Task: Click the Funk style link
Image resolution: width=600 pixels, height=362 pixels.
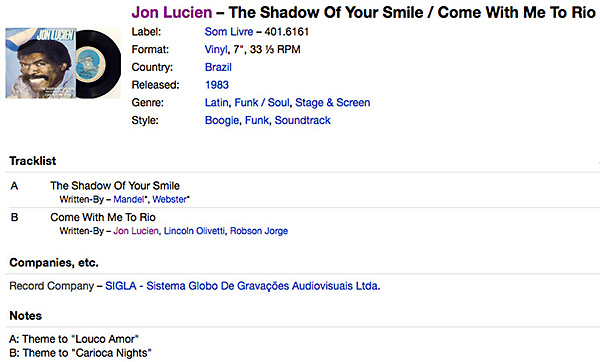Action: tap(257, 120)
